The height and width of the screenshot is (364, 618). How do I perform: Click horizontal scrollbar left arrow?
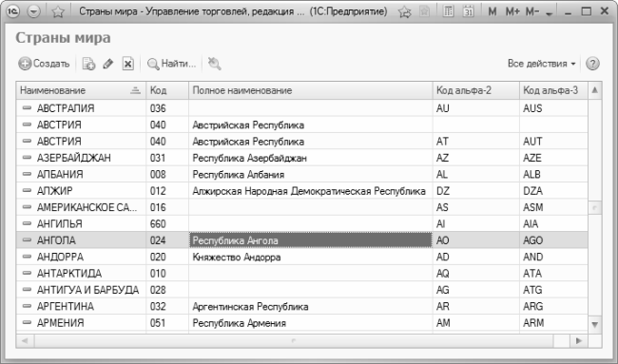(25, 340)
